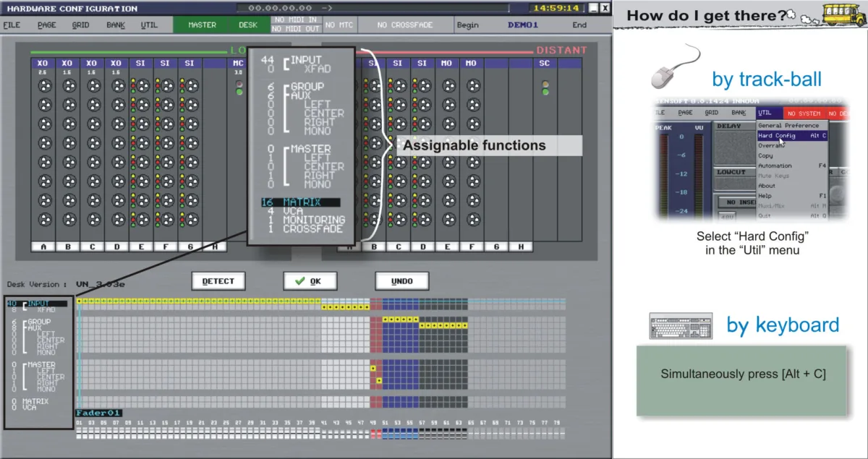The height and width of the screenshot is (459, 868).
Task: Open BANK menu in Hardware Configuration window
Action: pyautogui.click(x=116, y=25)
